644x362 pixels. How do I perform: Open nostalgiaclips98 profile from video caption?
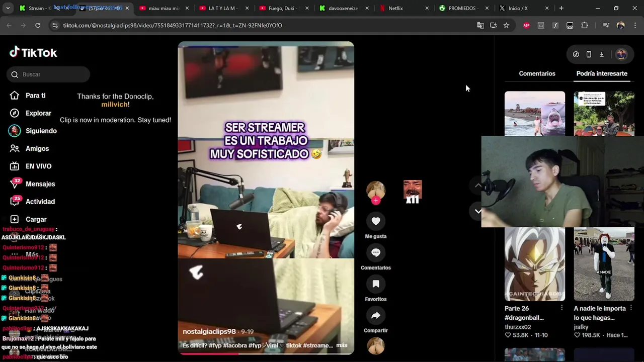coord(209,332)
